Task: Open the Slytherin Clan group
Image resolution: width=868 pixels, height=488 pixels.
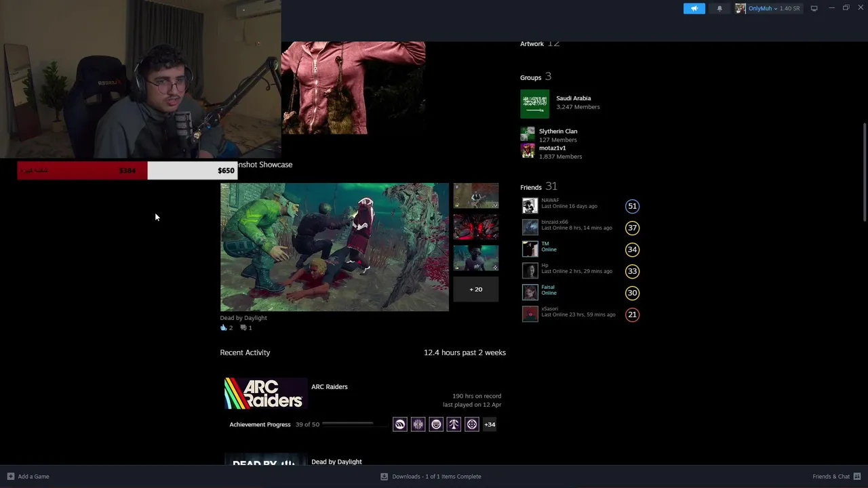Action: [x=558, y=131]
